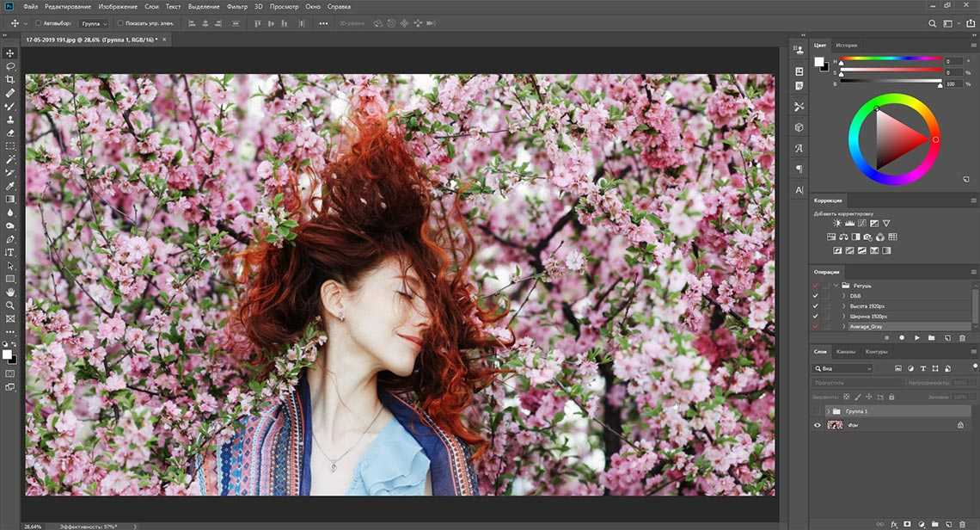Image resolution: width=980 pixels, height=530 pixels.
Task: Expand the Группа 1 layer group
Action: [829, 412]
